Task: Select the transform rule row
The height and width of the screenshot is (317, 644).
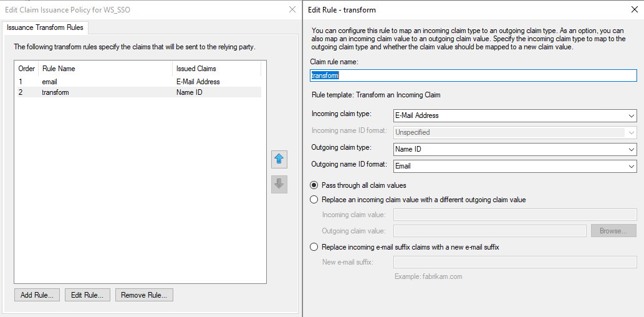Action: tap(138, 92)
